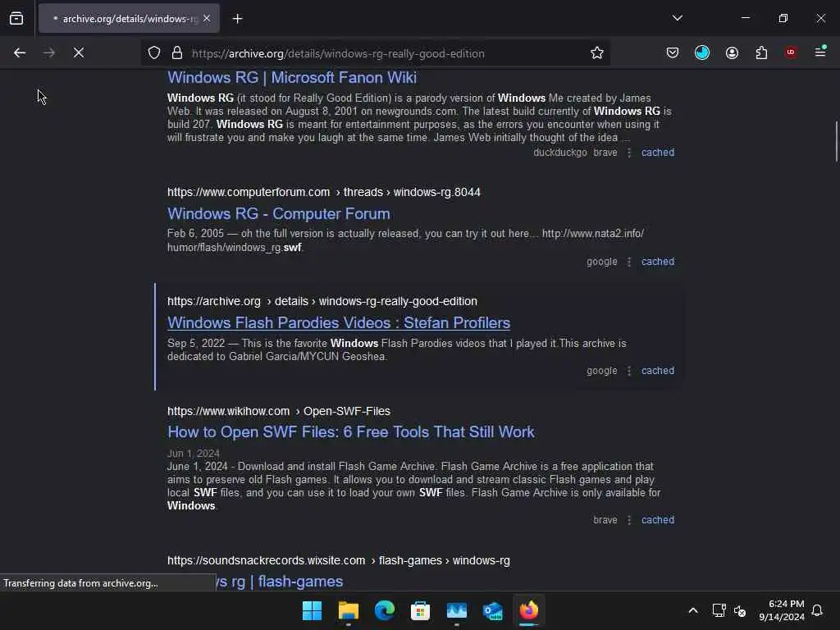Viewport: 840px width, 630px height.
Task: Click the soundsnackrecords.wixsite.com URL text
Action: click(x=339, y=560)
